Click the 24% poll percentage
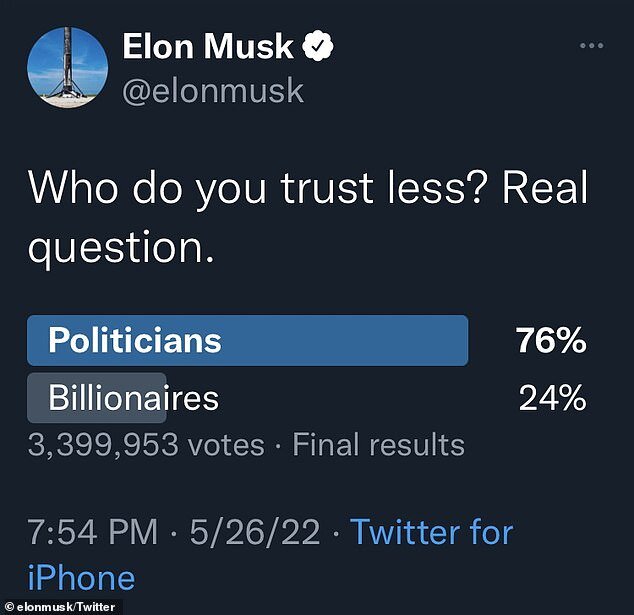This screenshot has width=634, height=615. [552, 398]
